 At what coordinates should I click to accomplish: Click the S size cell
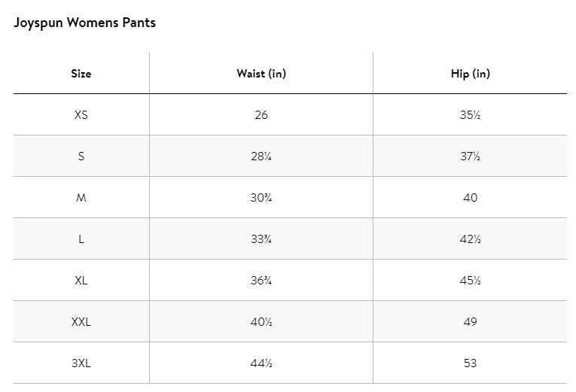(x=81, y=156)
